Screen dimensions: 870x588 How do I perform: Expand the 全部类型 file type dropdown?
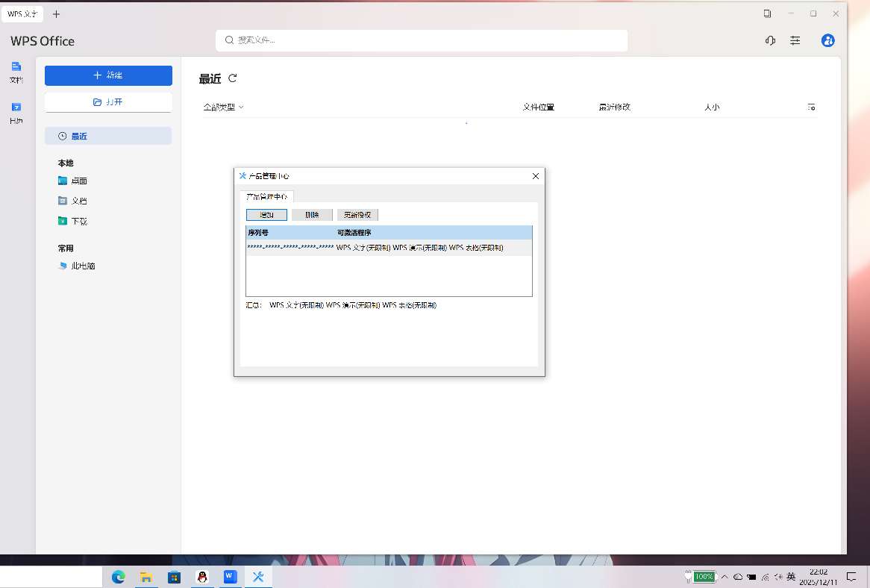[x=223, y=107]
